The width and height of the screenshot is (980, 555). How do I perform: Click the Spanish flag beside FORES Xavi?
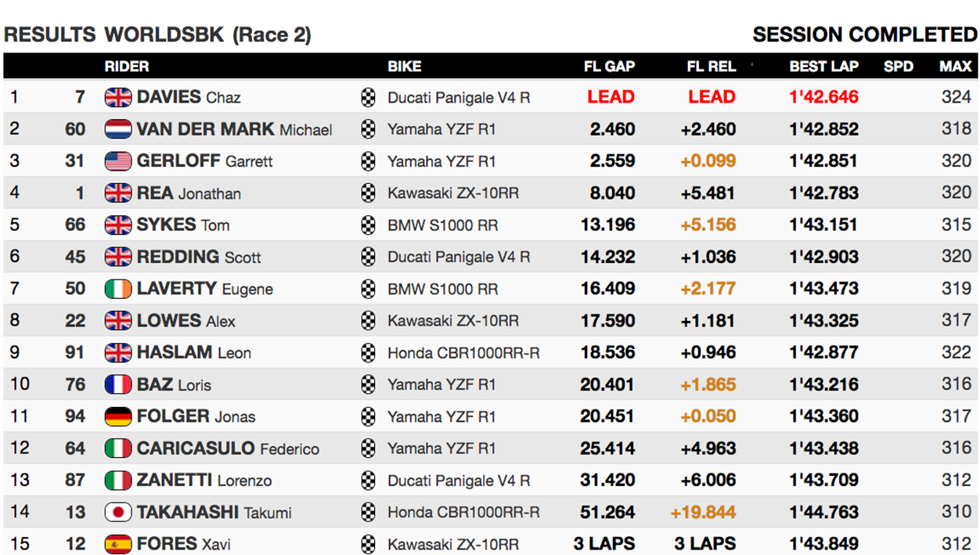(x=118, y=544)
